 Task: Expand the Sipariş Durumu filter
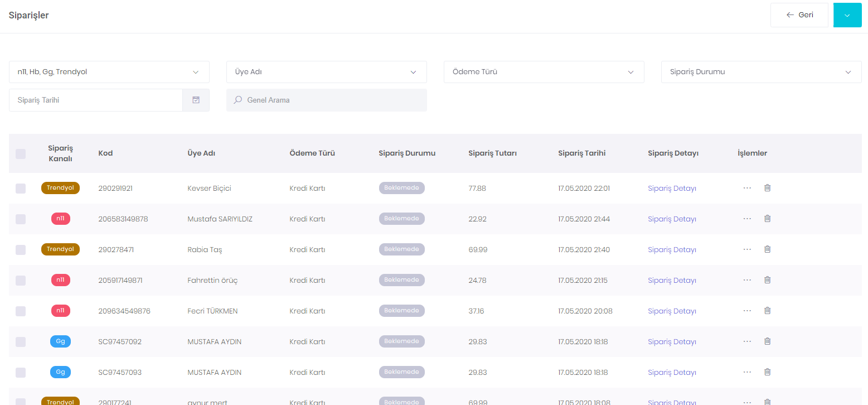tap(761, 72)
